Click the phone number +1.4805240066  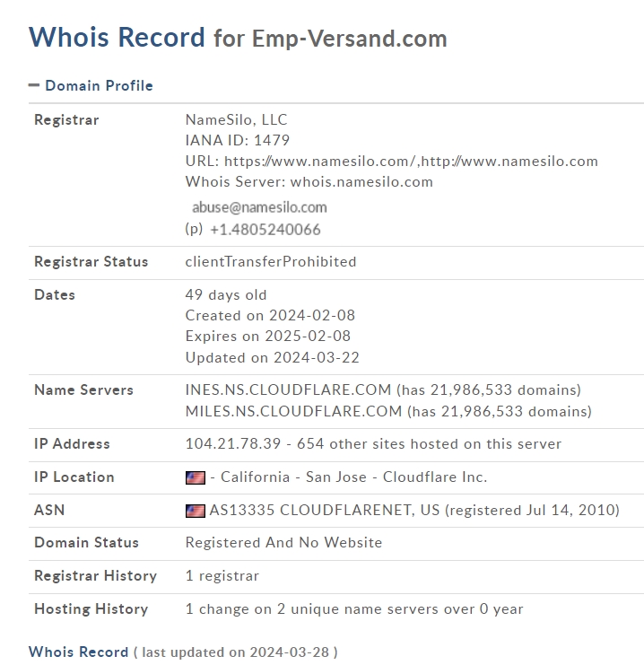(265, 230)
